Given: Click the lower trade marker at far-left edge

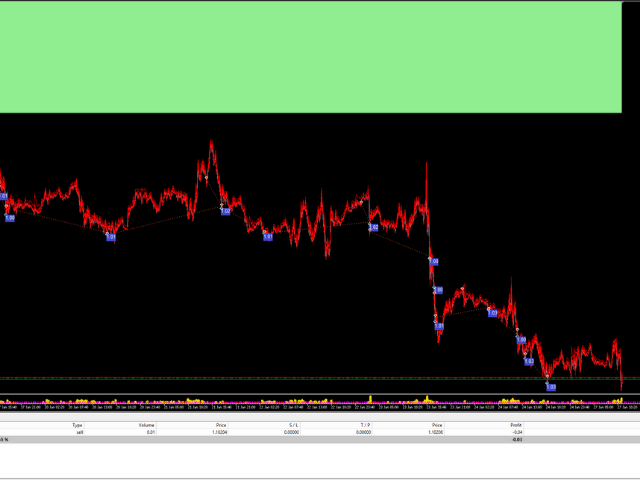Looking at the screenshot, I should 9,217.
